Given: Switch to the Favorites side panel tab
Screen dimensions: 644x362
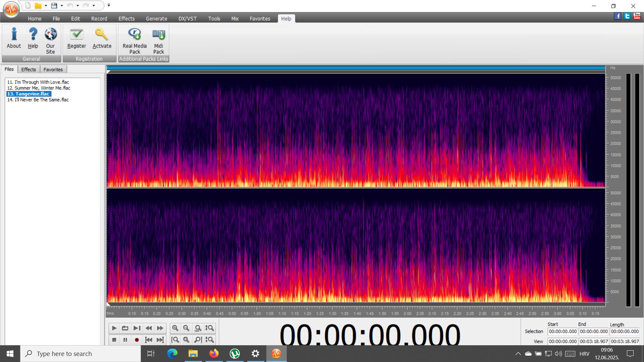Looking at the screenshot, I should [x=53, y=69].
